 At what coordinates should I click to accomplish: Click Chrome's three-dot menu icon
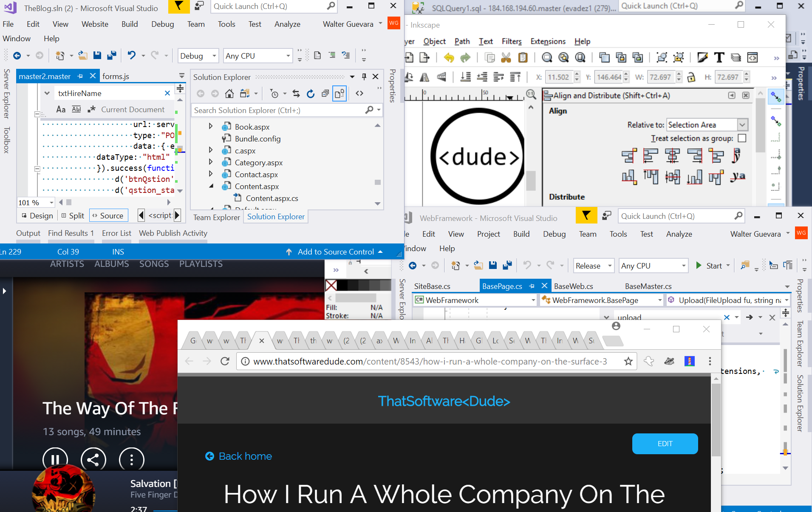click(710, 361)
